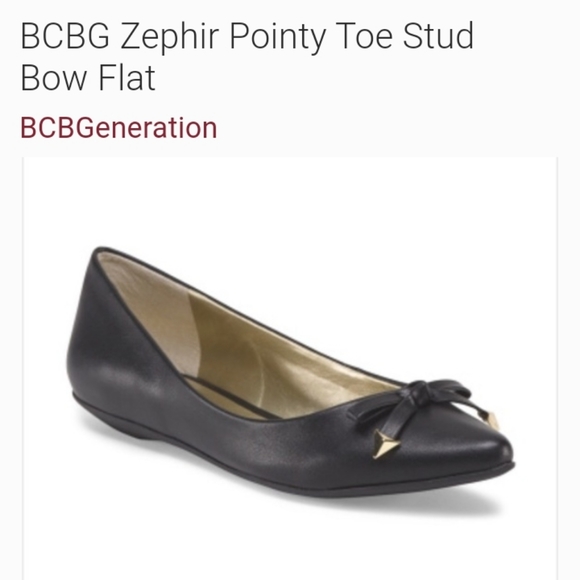
Task: Click the white space below the shoe image
Action: pyautogui.click(x=290, y=547)
